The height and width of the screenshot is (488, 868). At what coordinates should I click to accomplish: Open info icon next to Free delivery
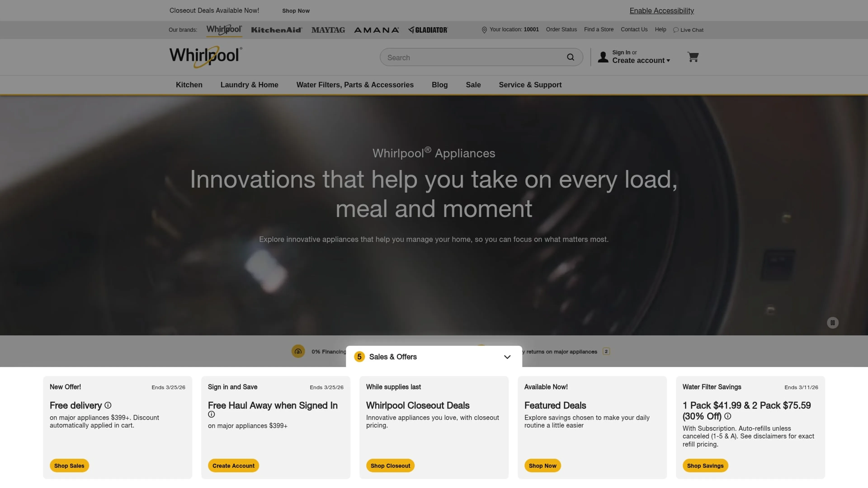point(108,405)
